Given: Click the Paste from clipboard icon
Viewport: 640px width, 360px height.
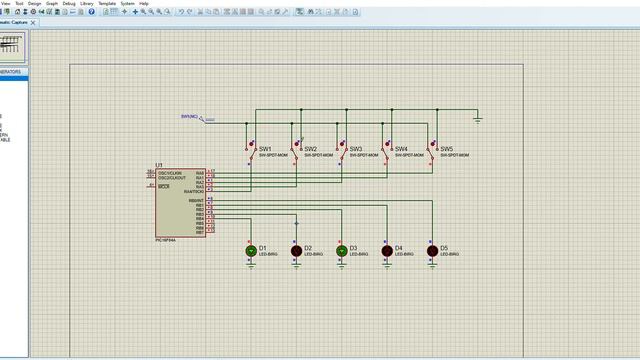Looking at the screenshot, I should click(216, 12).
